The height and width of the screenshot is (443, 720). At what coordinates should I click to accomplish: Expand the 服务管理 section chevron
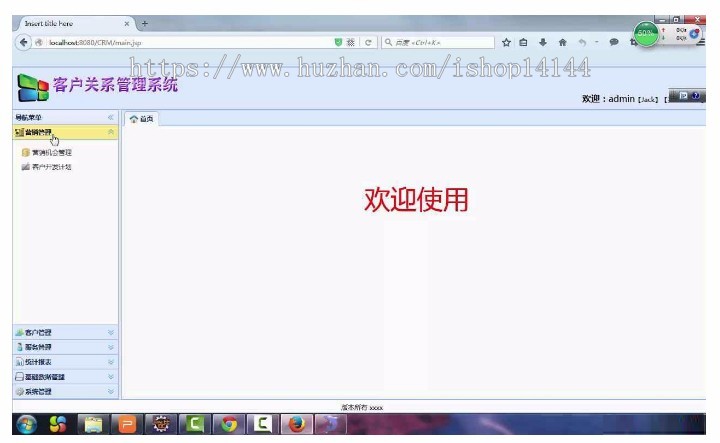point(111,347)
